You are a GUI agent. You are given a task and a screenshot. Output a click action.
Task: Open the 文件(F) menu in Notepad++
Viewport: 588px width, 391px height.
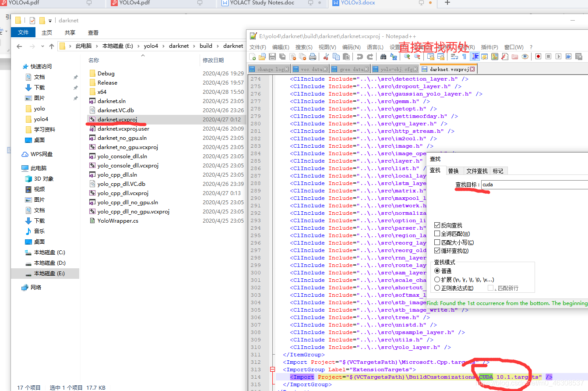click(x=258, y=47)
